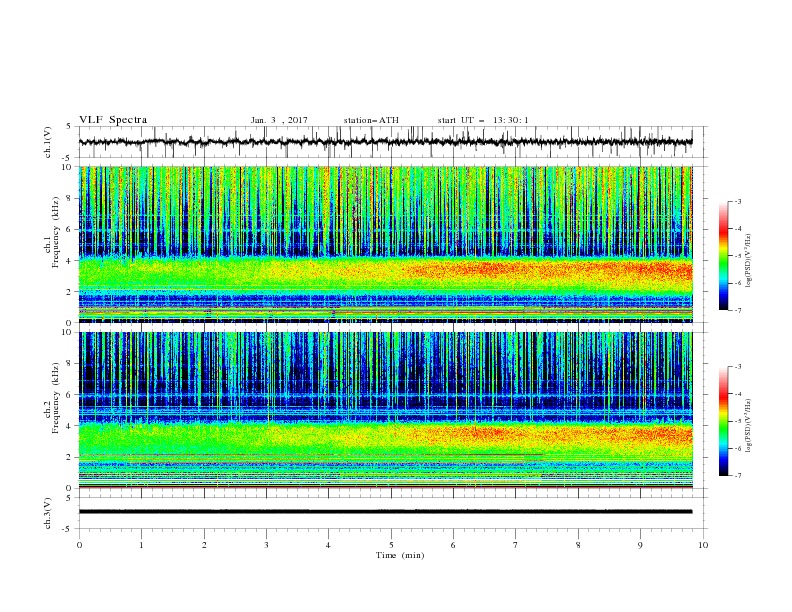
Task: Select the "Time (min)" axis label
Action: coord(400,555)
